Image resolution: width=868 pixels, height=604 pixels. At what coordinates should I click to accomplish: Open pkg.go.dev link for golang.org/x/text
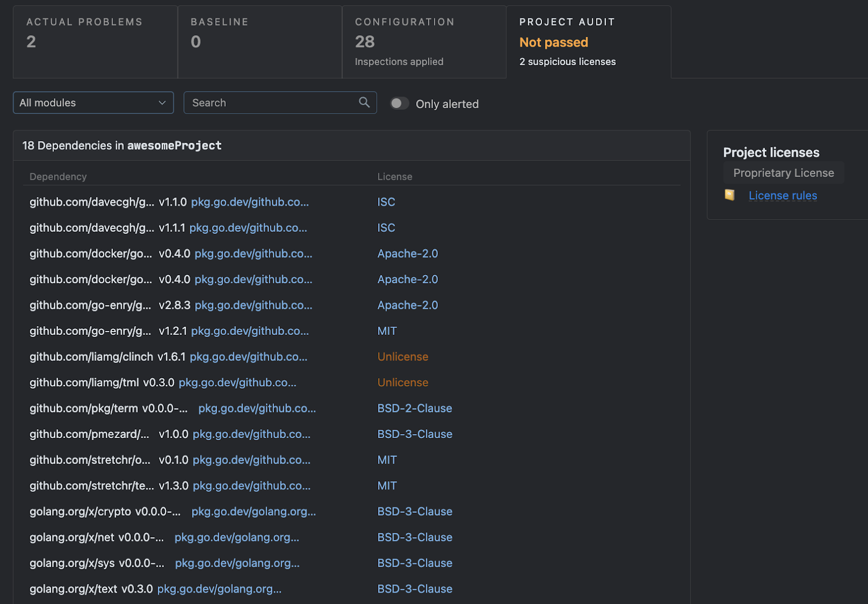(x=219, y=589)
